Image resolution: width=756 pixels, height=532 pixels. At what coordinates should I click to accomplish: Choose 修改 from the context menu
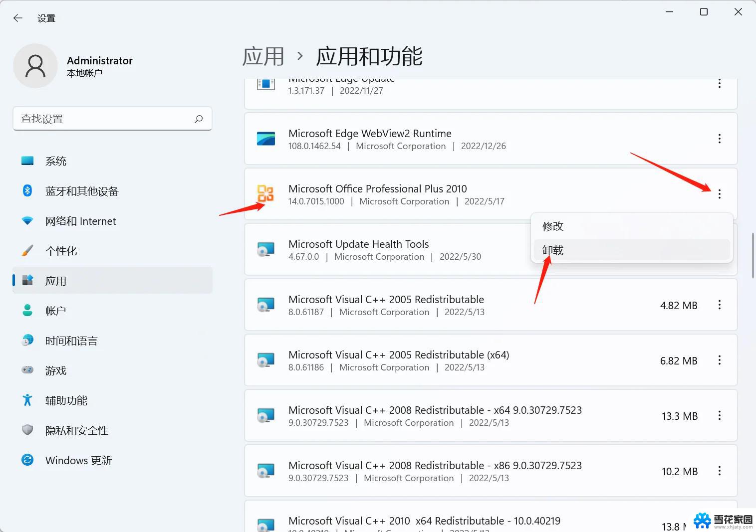click(x=632, y=226)
